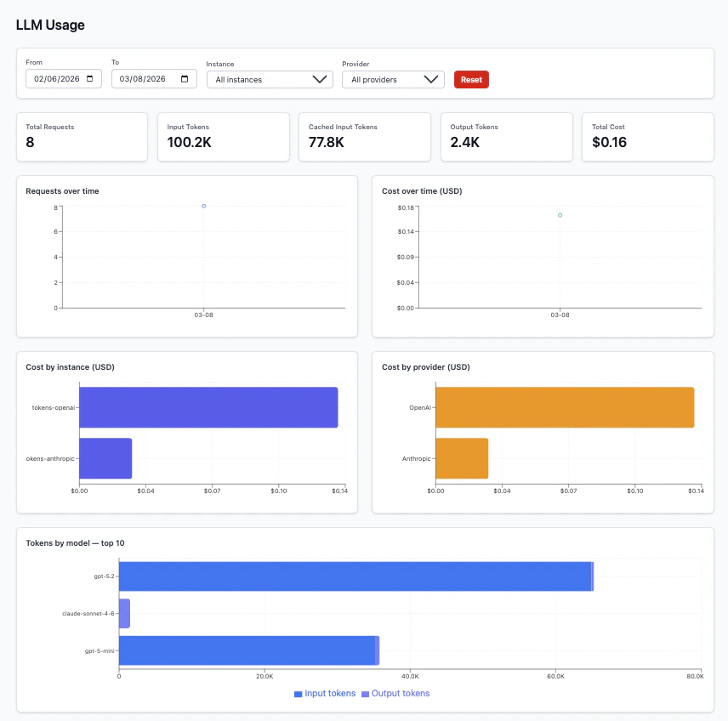
Task: Click the Input tokens legend color swatch
Action: coord(299,693)
